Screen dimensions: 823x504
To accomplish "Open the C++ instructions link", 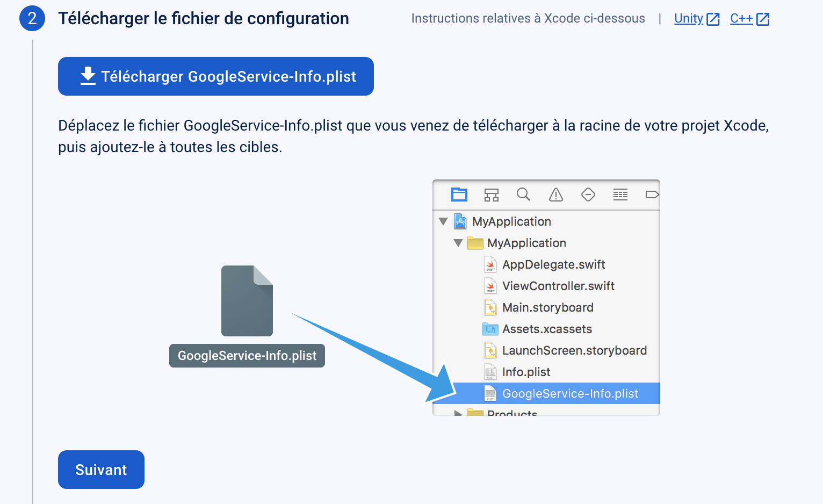I will click(x=741, y=18).
